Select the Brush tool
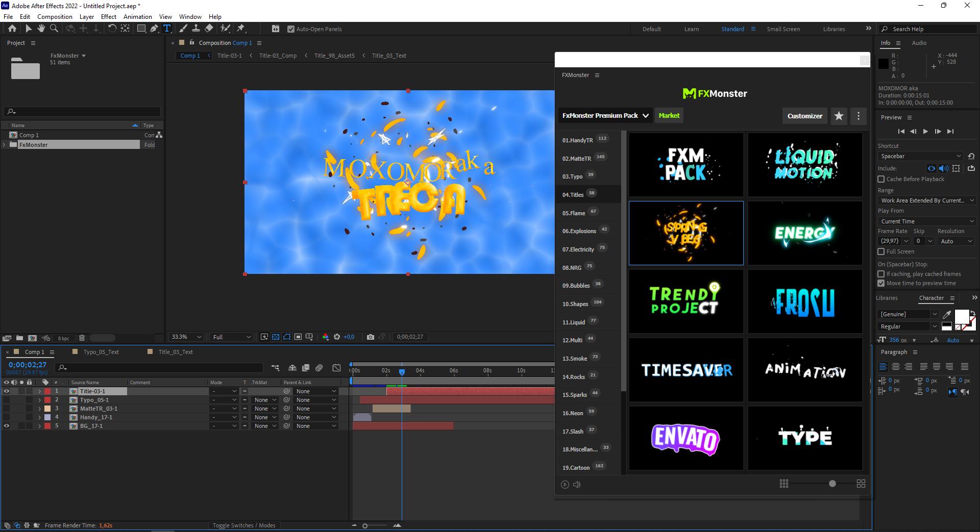Image resolution: width=980 pixels, height=532 pixels. 183,29
